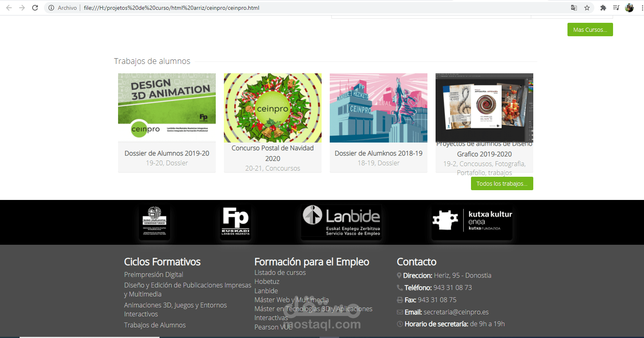Image resolution: width=644 pixels, height=338 pixels.
Task: Click the Todos los trabajos... button
Action: 502,183
